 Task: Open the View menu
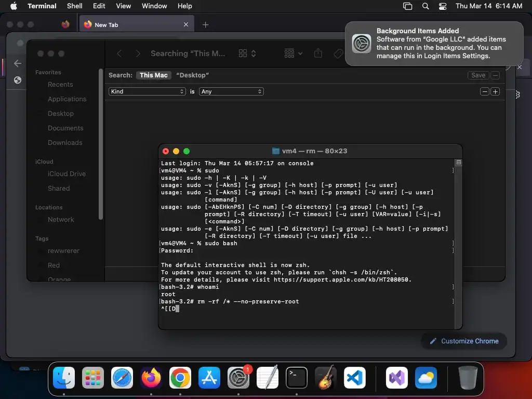pyautogui.click(x=124, y=6)
